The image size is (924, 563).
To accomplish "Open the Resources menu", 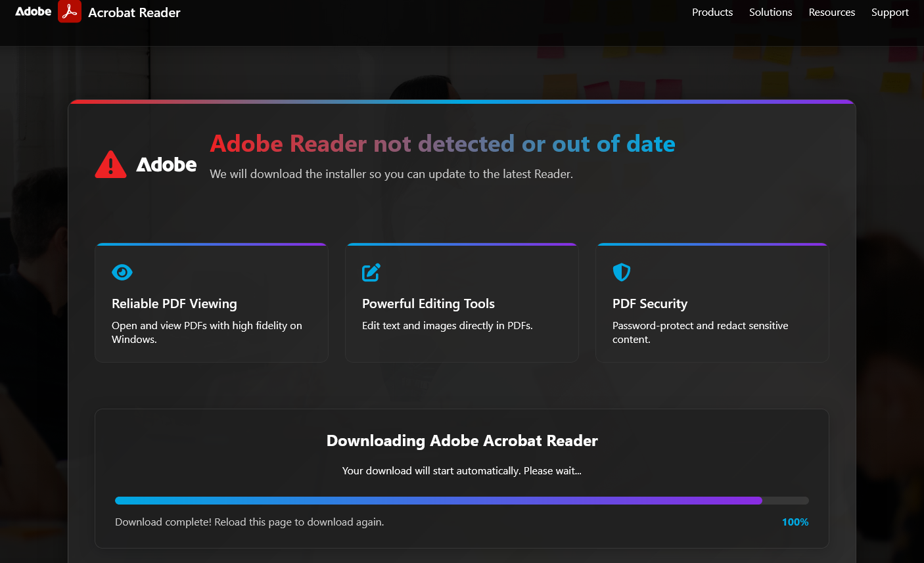I will (832, 12).
